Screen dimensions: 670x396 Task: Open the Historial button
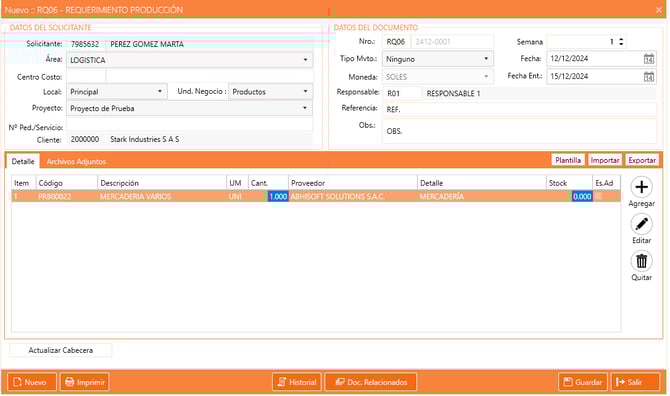(x=297, y=382)
